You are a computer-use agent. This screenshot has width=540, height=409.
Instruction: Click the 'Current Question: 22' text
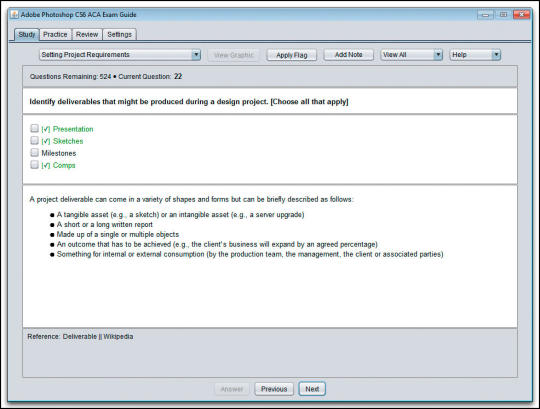click(150, 76)
